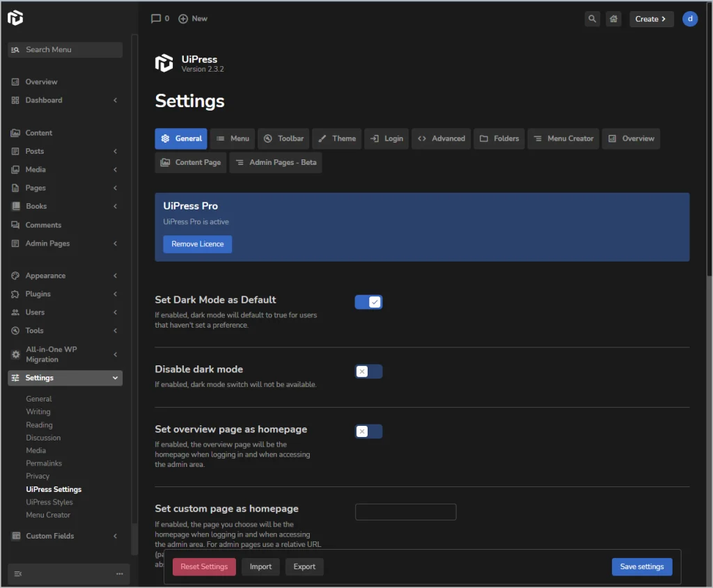This screenshot has height=588, width=713.
Task: Click the Remove Licence button
Action: coord(197,244)
